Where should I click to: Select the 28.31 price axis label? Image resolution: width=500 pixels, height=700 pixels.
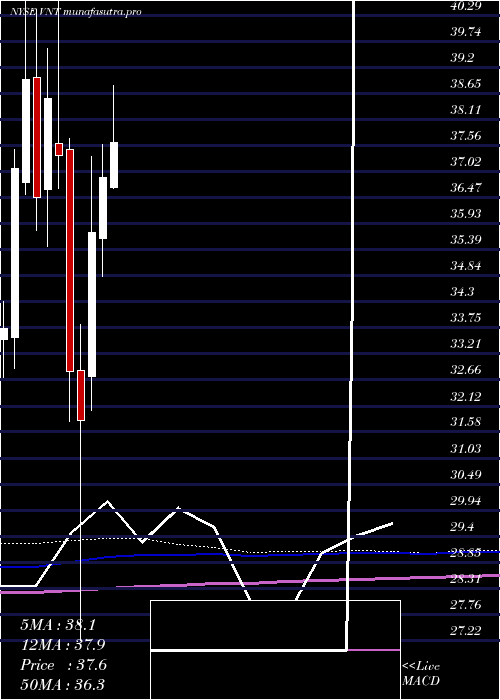(x=466, y=579)
